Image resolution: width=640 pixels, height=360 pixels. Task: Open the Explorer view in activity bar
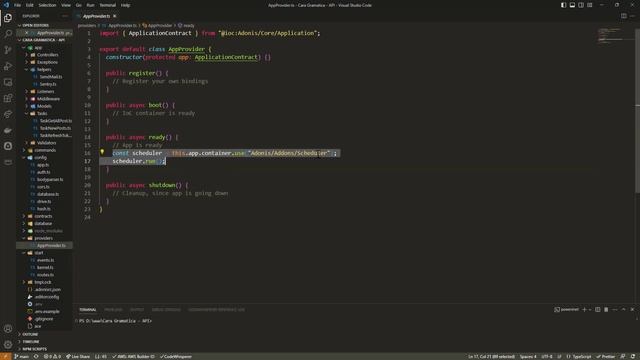click(8, 18)
